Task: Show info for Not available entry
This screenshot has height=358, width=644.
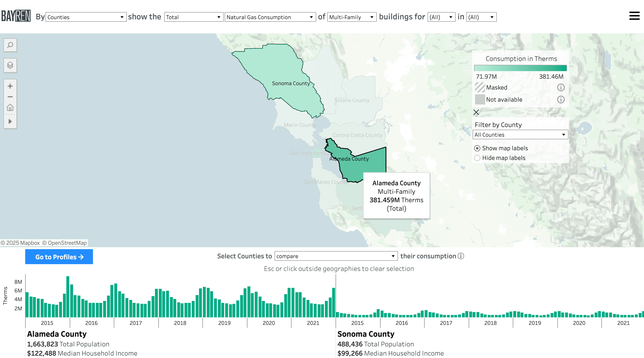Action: 561,99
